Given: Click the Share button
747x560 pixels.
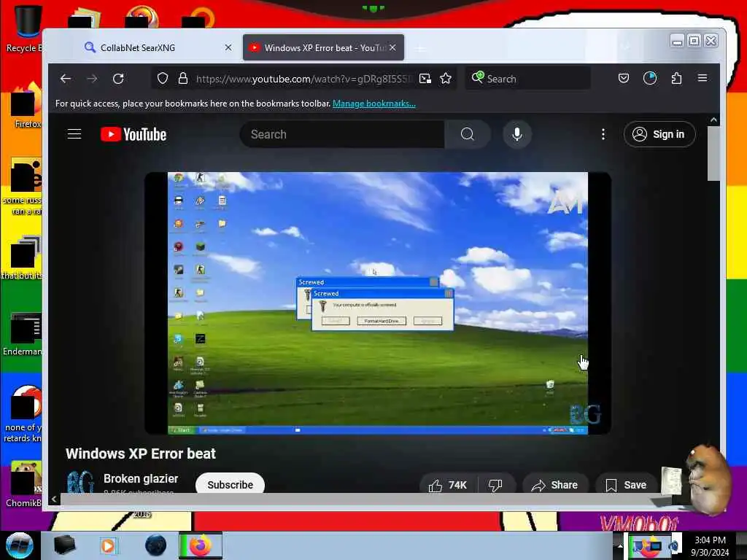Looking at the screenshot, I should tap(555, 485).
